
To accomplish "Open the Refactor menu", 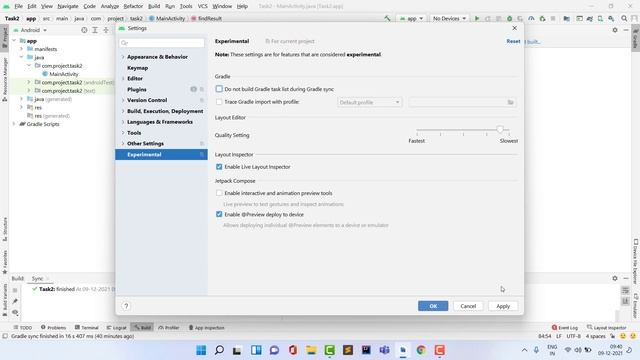I will tap(133, 6).
